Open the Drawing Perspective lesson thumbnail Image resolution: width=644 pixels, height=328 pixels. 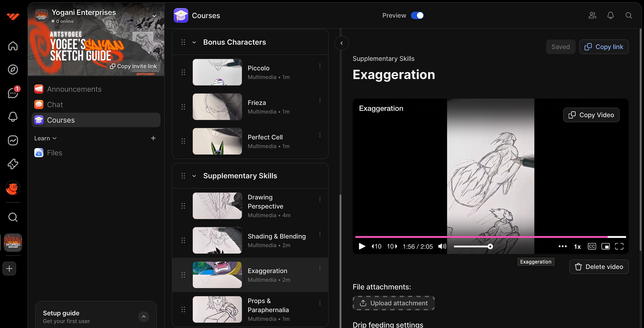(x=217, y=206)
